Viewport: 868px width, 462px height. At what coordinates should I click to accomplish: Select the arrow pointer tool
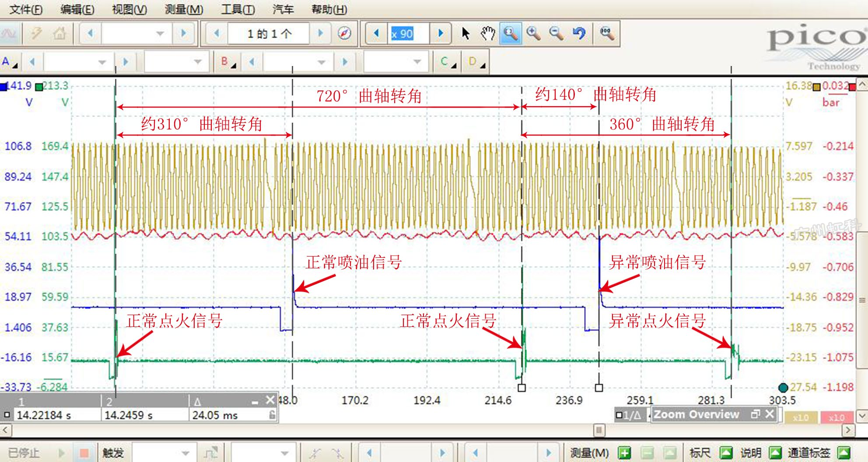coord(465,33)
